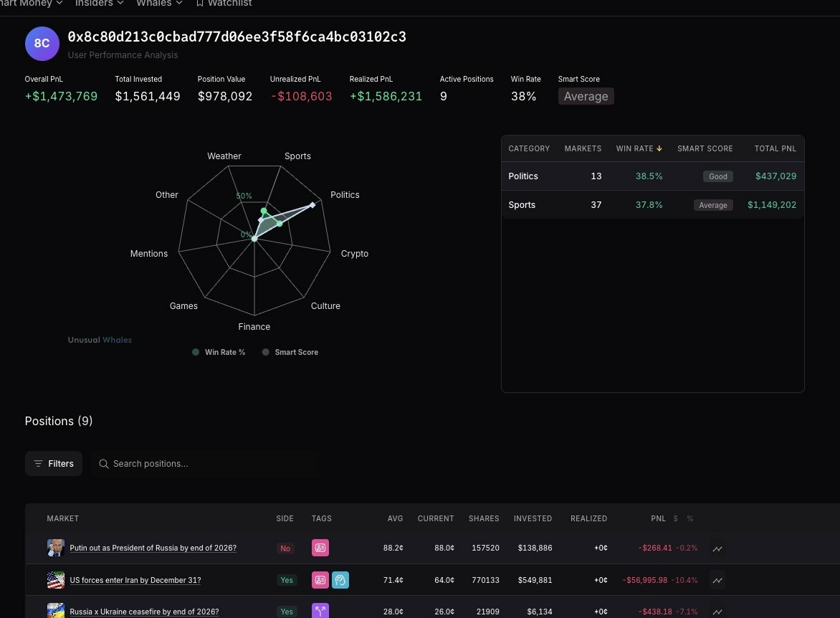Open US forces enter Iran market link
This screenshot has width=840, height=618.
coord(135,580)
